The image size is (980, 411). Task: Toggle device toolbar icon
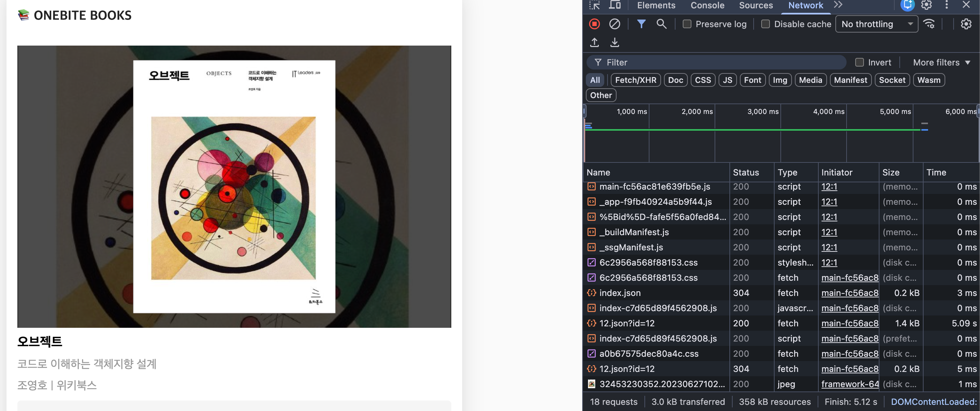click(614, 5)
